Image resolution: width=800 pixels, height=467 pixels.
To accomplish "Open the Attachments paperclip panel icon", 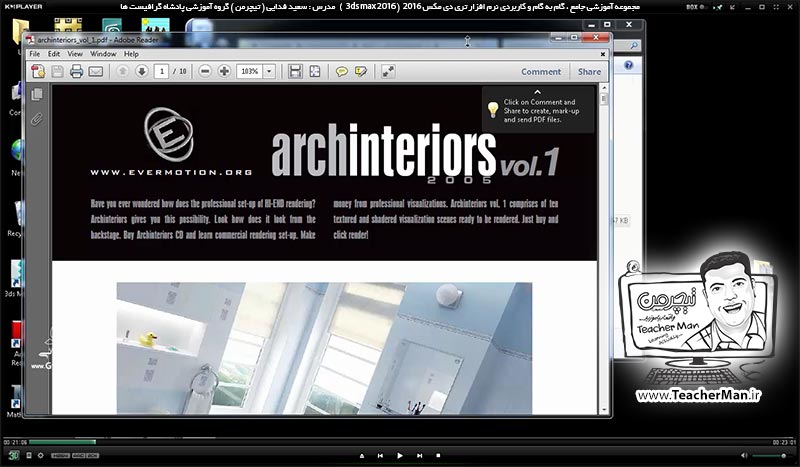I will click(x=37, y=119).
